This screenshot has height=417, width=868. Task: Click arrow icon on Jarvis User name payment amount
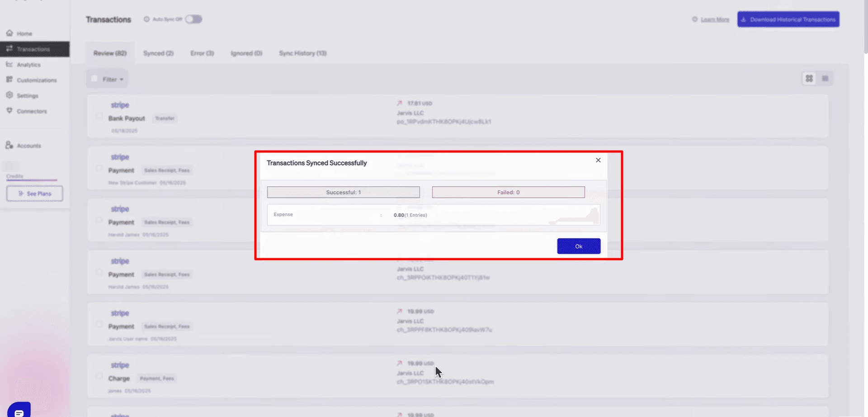pyautogui.click(x=400, y=311)
